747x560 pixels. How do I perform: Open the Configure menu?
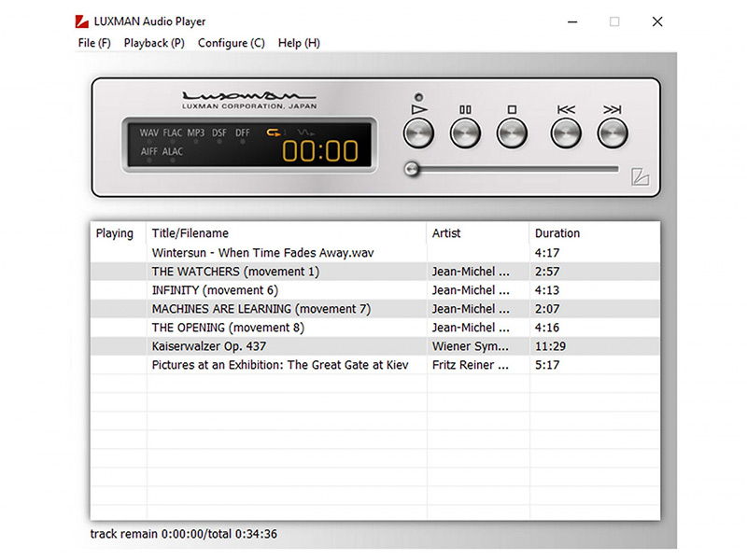coord(231,43)
